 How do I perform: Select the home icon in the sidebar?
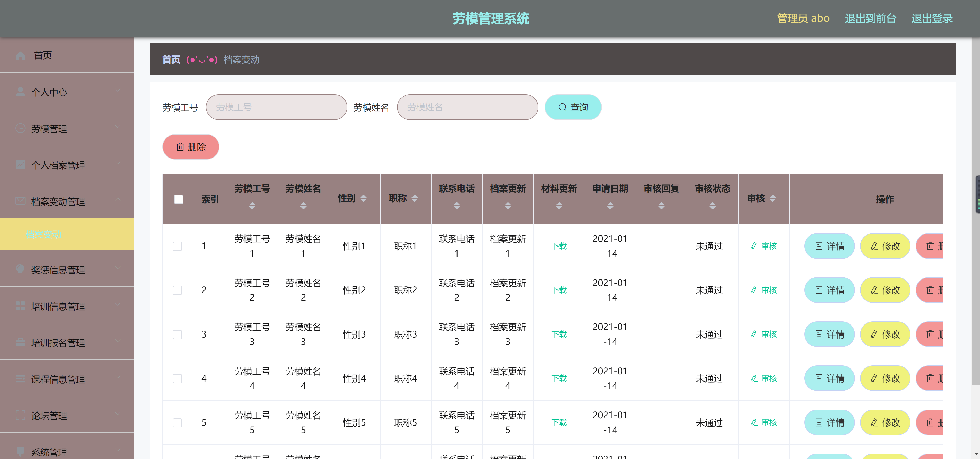[20, 55]
